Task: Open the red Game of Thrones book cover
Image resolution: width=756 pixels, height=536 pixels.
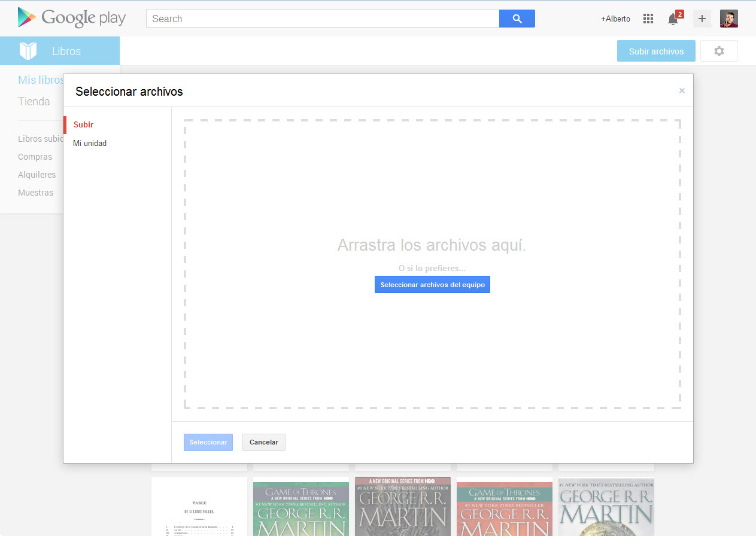Action: coord(505,509)
